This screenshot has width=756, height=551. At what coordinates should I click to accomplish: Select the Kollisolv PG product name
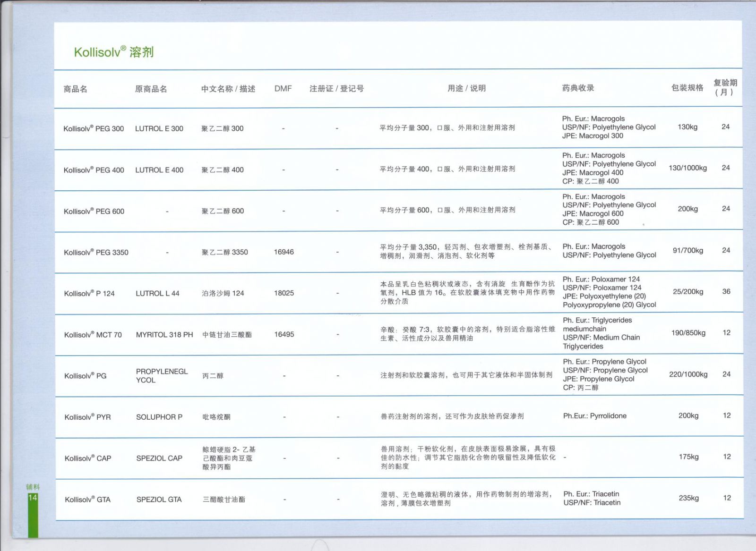tap(86, 376)
